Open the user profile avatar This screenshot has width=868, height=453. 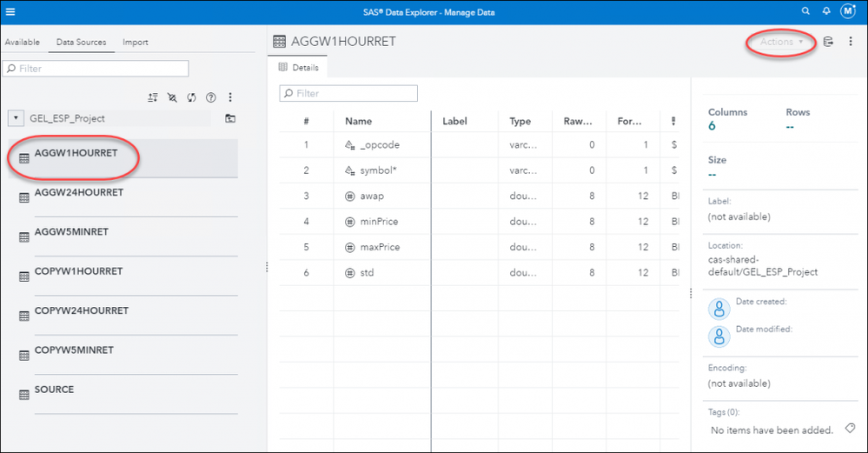tap(847, 11)
